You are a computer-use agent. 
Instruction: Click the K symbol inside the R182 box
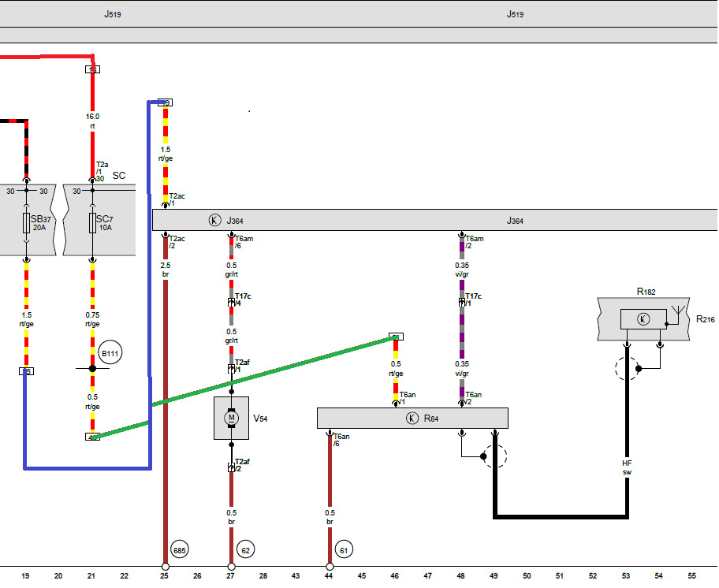643,319
